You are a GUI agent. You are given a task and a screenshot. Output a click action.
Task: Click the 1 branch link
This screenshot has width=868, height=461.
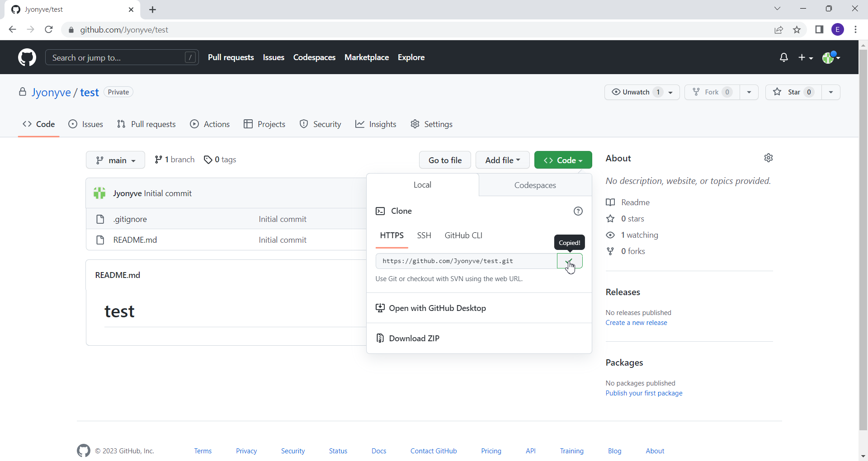click(x=175, y=160)
